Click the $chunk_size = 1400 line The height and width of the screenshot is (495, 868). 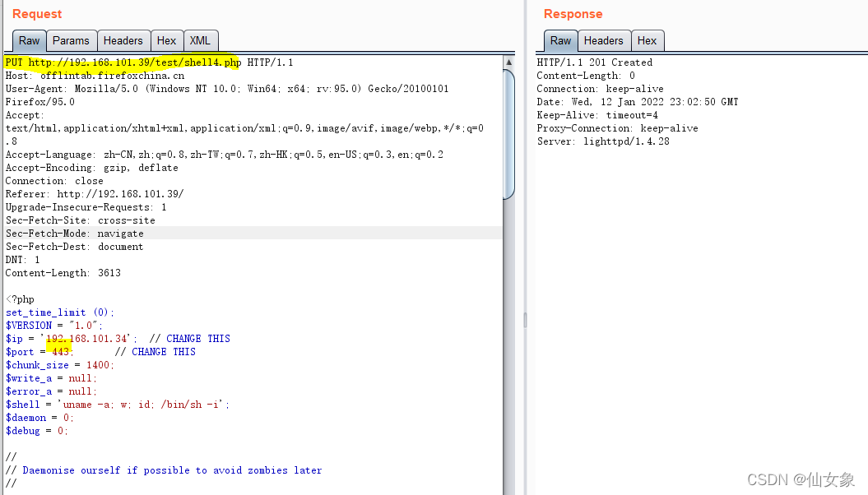(60, 365)
